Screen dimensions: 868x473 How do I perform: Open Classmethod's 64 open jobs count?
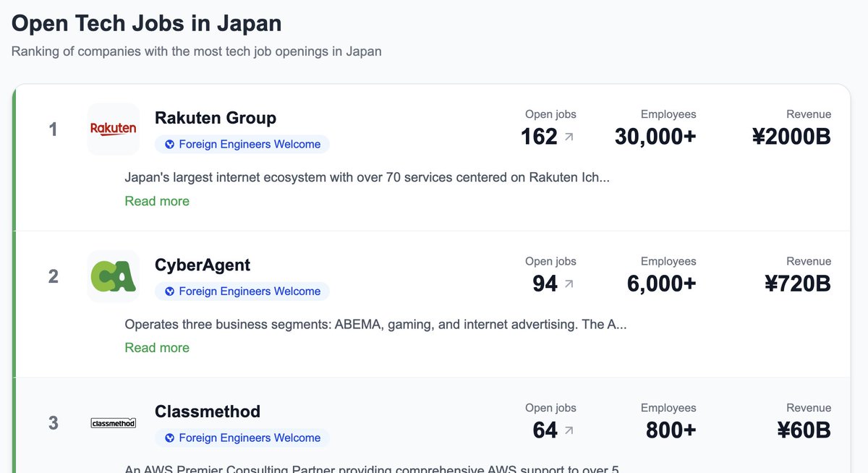545,430
